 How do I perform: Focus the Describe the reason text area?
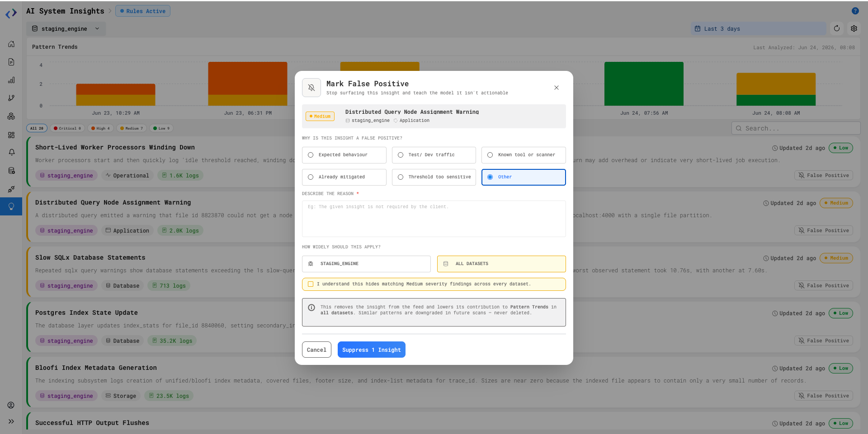click(x=434, y=219)
